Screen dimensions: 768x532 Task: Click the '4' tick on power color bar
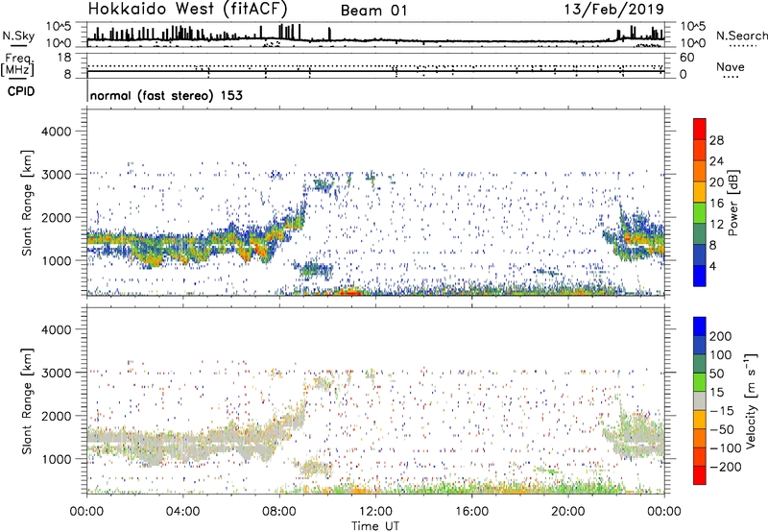click(x=712, y=266)
